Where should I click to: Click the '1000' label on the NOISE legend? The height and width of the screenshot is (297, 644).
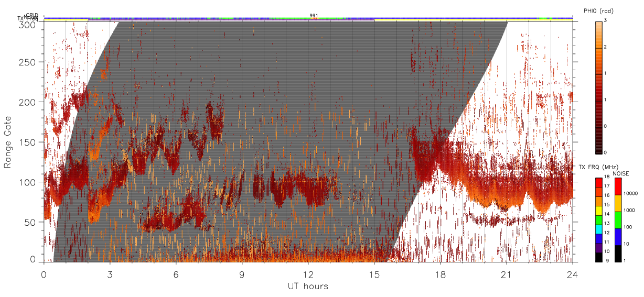629,211
